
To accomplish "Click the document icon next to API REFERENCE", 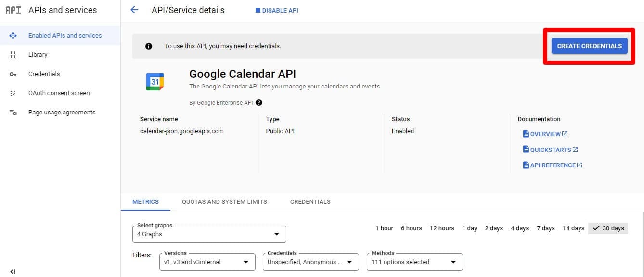I will pyautogui.click(x=526, y=165).
